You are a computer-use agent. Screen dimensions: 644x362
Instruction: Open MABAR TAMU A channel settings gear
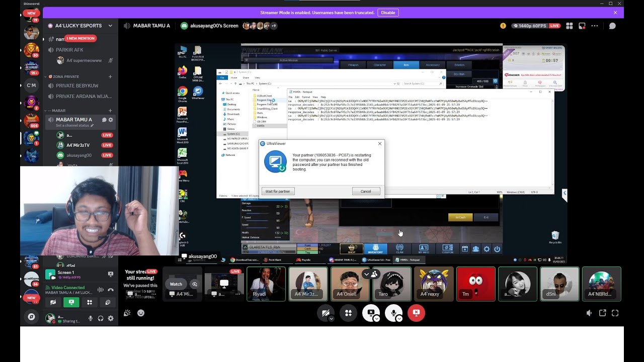[111, 120]
